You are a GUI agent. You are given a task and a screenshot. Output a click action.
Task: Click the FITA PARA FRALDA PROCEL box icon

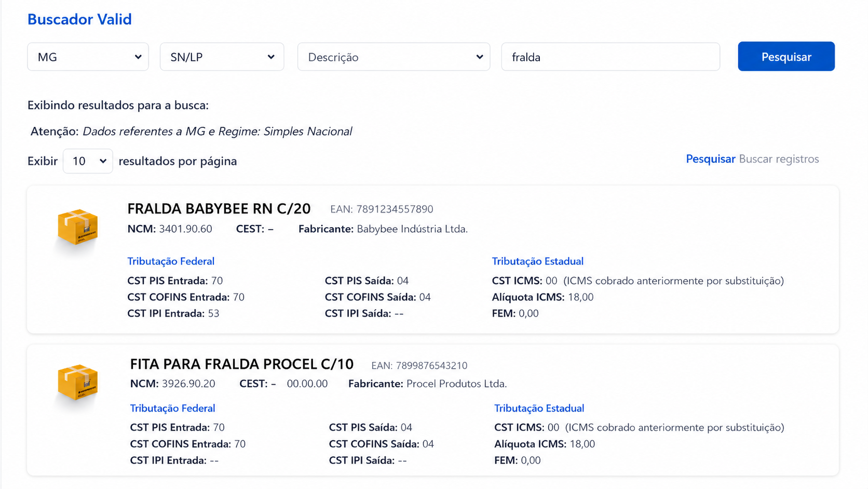(77, 382)
